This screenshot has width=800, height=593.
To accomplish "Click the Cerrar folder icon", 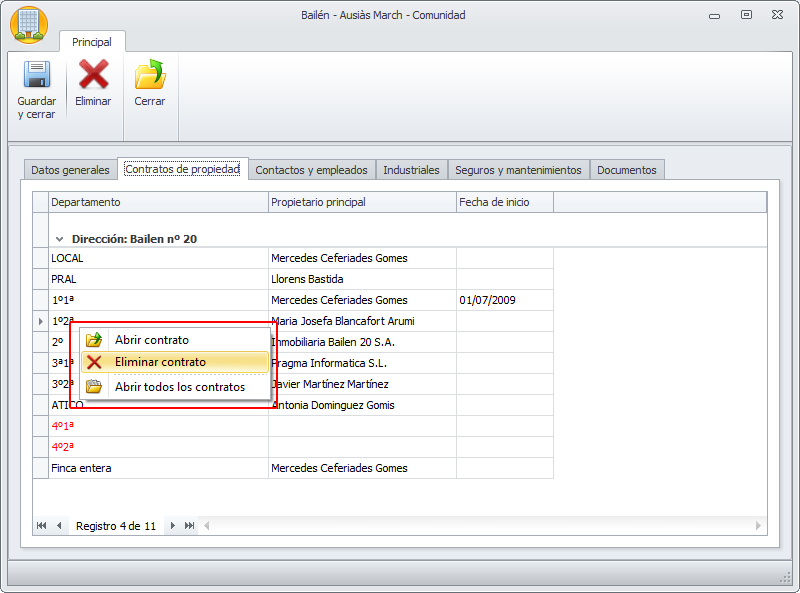I will (150, 75).
